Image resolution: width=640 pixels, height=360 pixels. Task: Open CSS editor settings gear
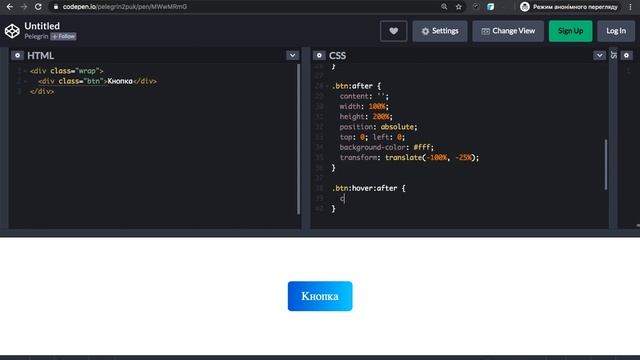[319, 56]
